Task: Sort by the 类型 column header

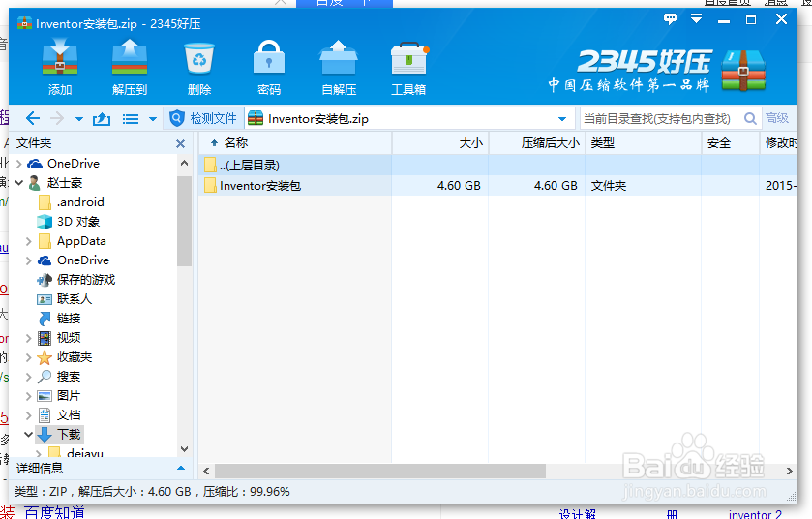Action: (644, 143)
